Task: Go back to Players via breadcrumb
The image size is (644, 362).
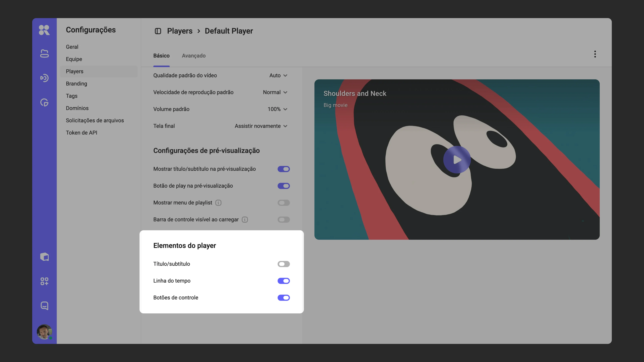Action: (x=180, y=31)
